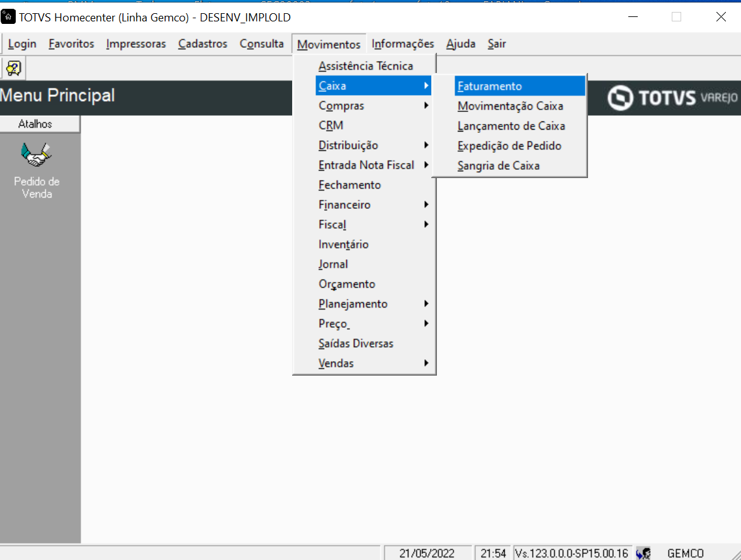
Task: Open Faturamento from Caixa submenu
Action: pyautogui.click(x=520, y=86)
